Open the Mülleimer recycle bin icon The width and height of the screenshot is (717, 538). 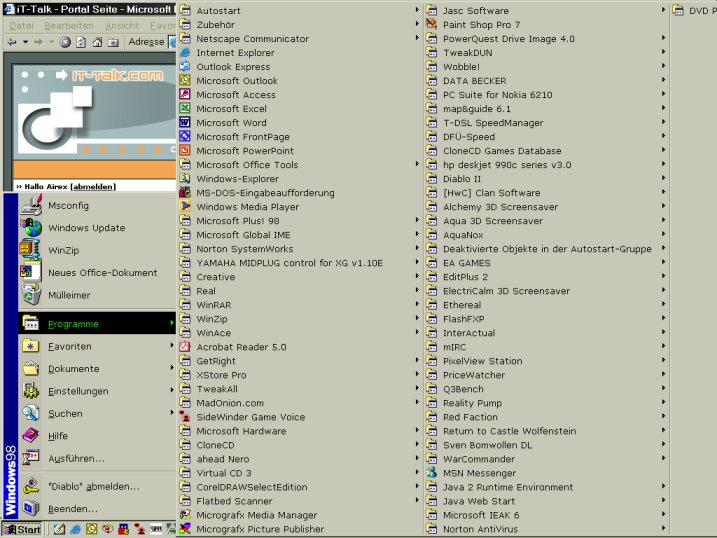31,295
